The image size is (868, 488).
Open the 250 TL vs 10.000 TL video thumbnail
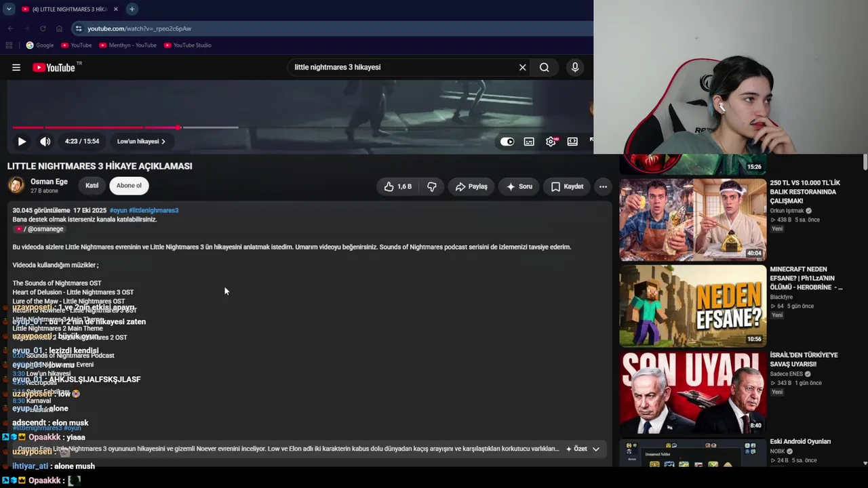pyautogui.click(x=692, y=220)
